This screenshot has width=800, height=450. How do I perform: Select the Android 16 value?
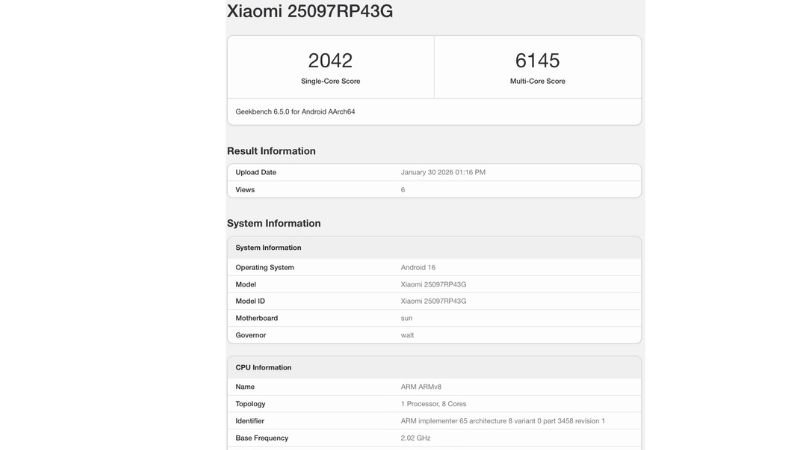coord(418,267)
